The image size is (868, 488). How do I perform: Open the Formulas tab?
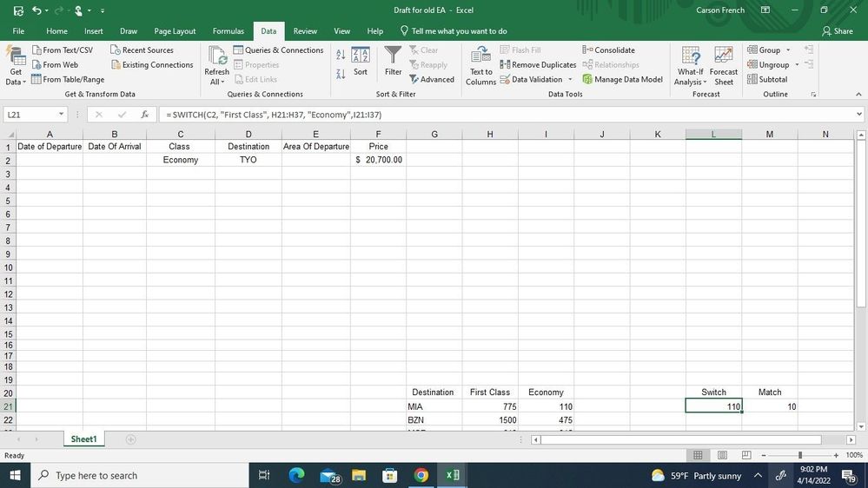[x=228, y=31]
